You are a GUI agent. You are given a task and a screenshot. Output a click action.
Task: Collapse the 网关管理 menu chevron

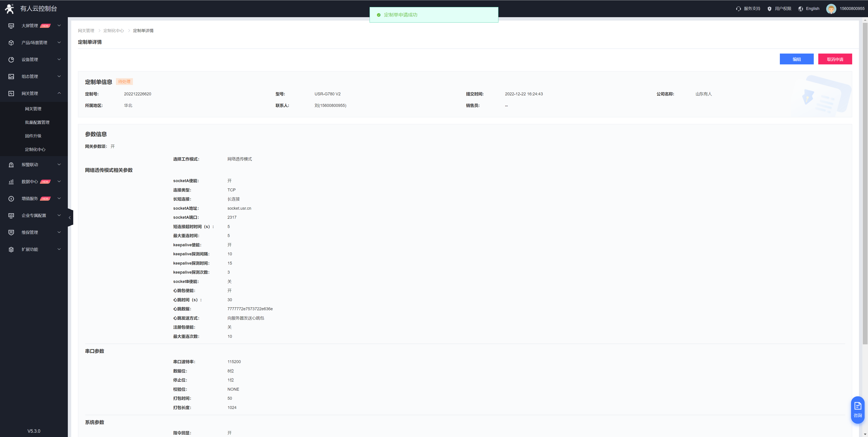tap(59, 93)
